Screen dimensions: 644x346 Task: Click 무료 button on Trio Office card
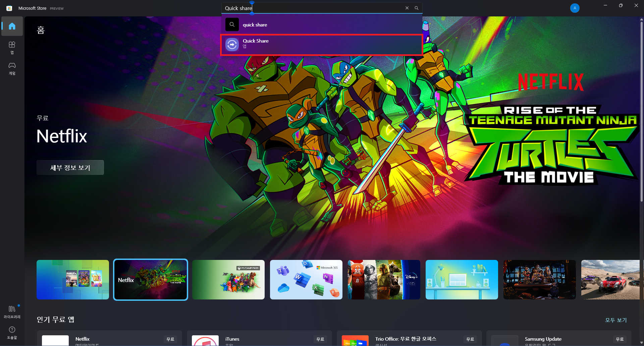pos(470,339)
